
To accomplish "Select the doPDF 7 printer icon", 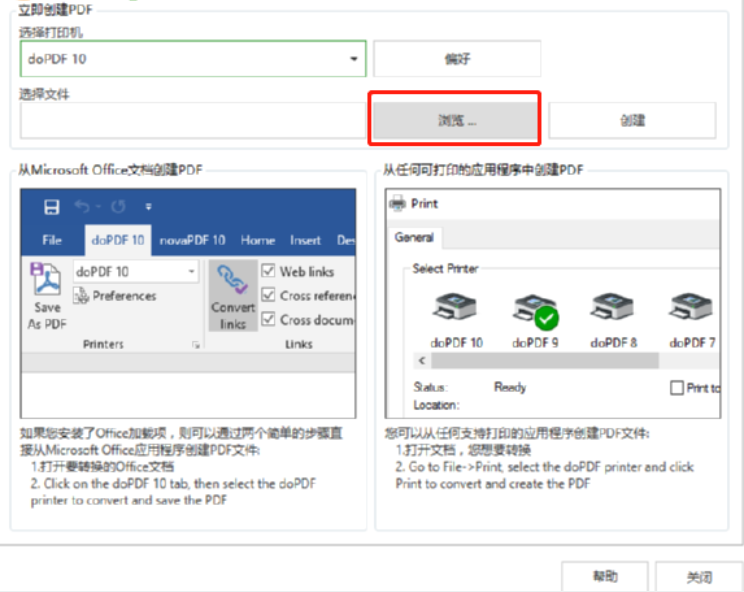I will tap(691, 306).
